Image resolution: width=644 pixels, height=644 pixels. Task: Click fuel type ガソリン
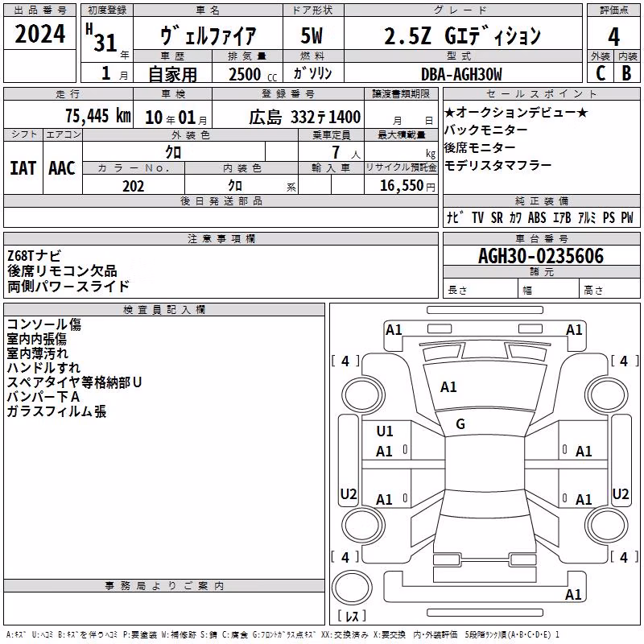312,73
